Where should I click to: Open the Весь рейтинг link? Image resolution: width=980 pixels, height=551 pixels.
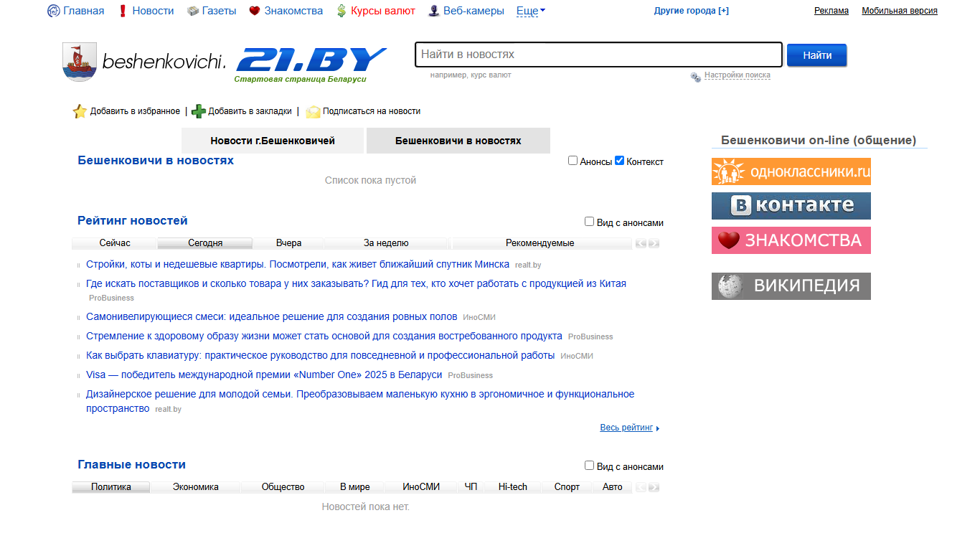[626, 428]
